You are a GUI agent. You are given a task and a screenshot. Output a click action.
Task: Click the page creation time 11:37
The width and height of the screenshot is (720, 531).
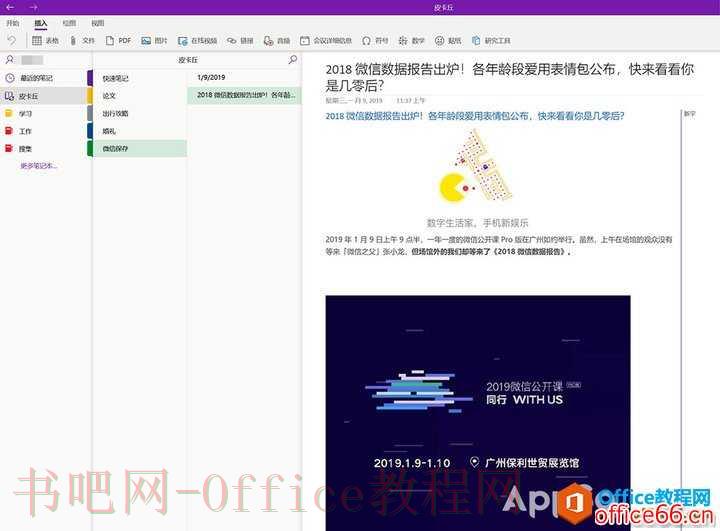[411, 100]
